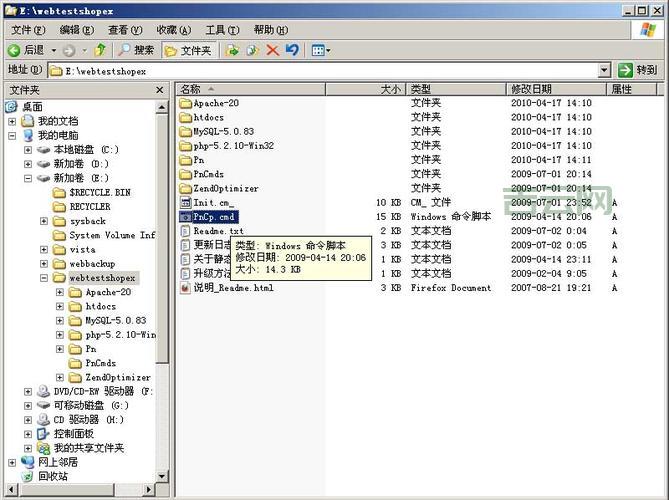Click the Control Panel (控制面板) tree icon
Image resolution: width=669 pixels, height=500 pixels.
43,434
